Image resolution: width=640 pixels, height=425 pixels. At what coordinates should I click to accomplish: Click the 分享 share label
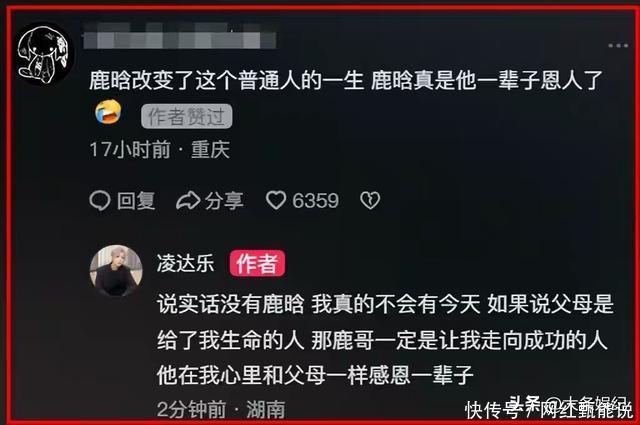224,200
